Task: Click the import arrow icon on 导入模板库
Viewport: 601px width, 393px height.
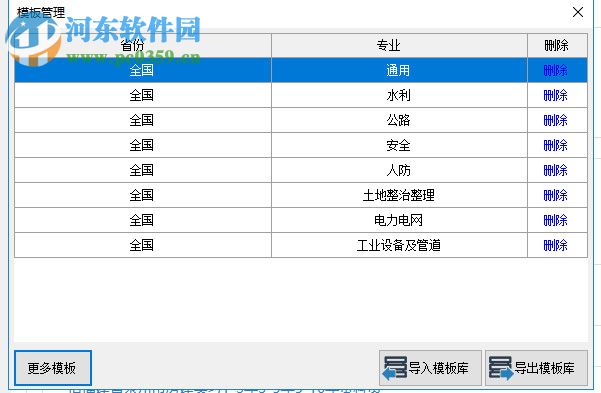Action: [x=395, y=368]
